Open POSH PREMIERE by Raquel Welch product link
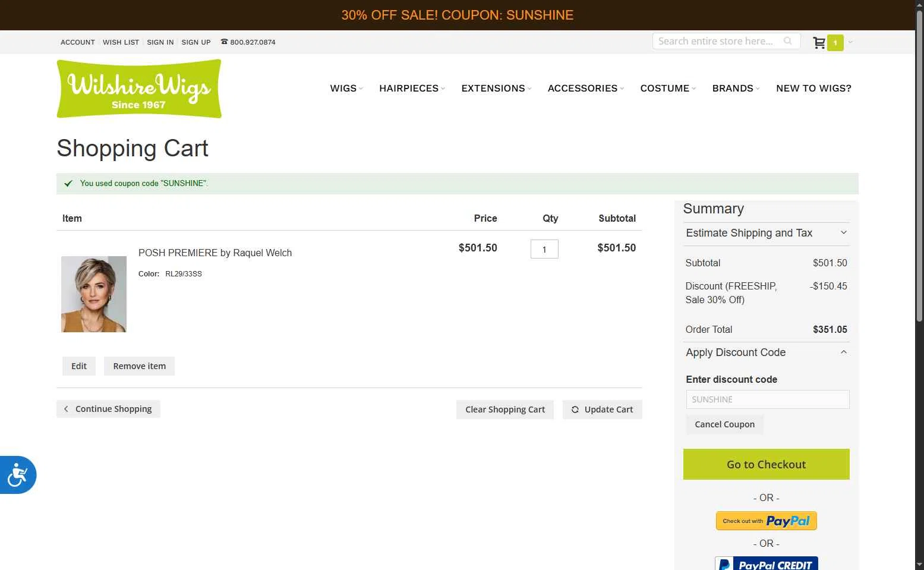The image size is (924, 570). pyautogui.click(x=215, y=253)
